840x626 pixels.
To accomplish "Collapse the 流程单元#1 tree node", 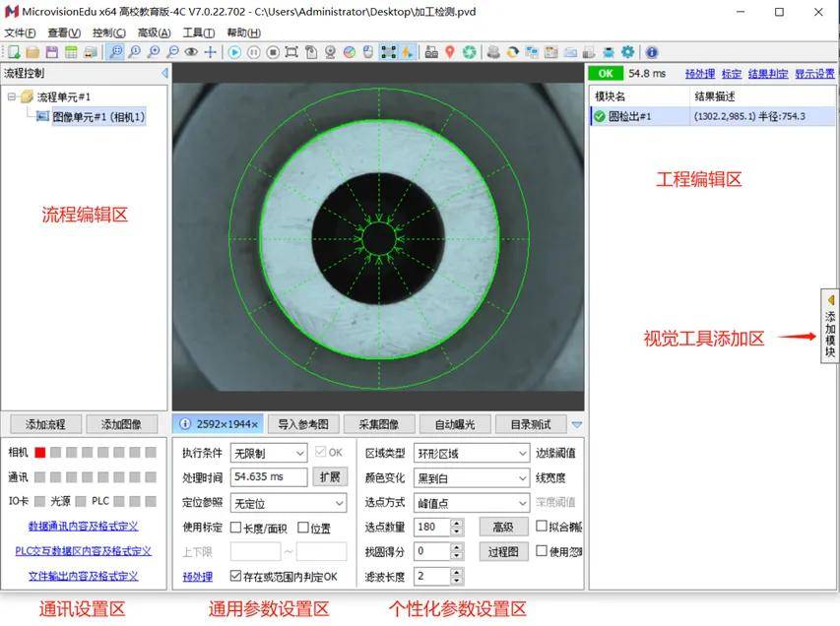I will point(12,96).
